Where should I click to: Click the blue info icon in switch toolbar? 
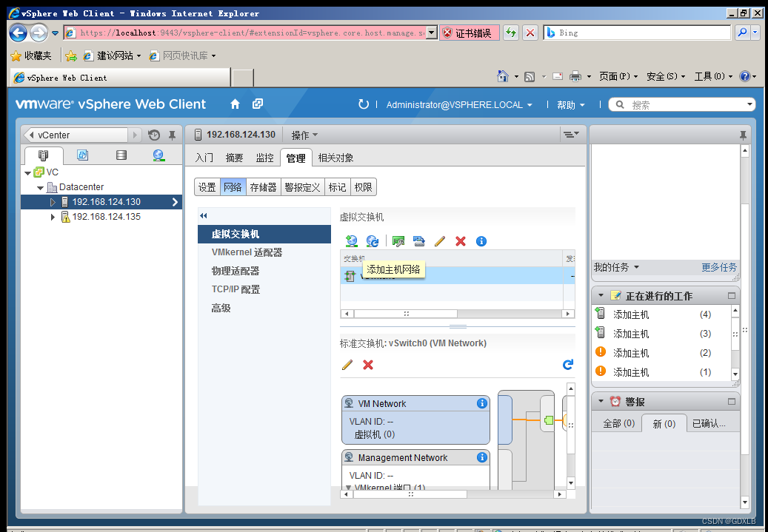[x=481, y=240]
